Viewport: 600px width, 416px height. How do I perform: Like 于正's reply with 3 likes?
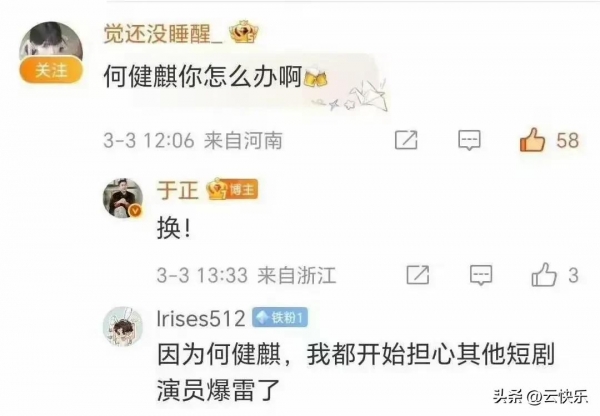pyautogui.click(x=543, y=274)
